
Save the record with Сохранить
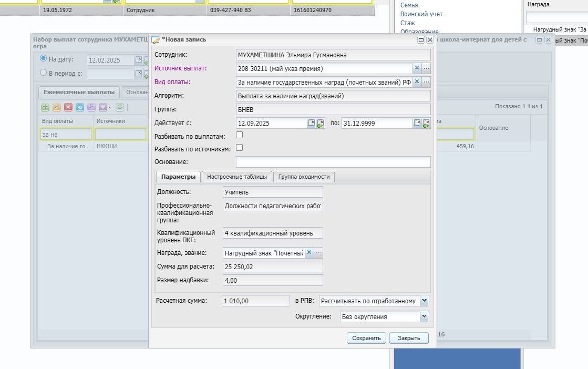point(366,338)
